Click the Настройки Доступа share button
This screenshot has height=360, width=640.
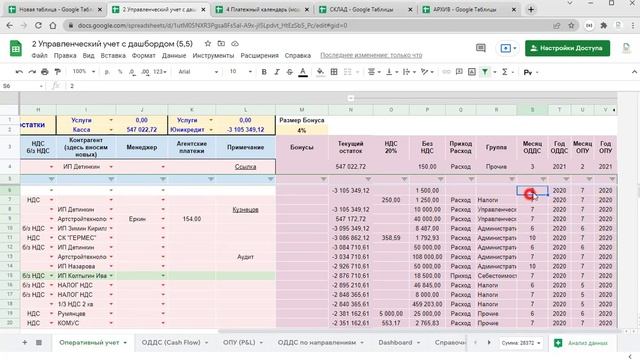(x=567, y=48)
